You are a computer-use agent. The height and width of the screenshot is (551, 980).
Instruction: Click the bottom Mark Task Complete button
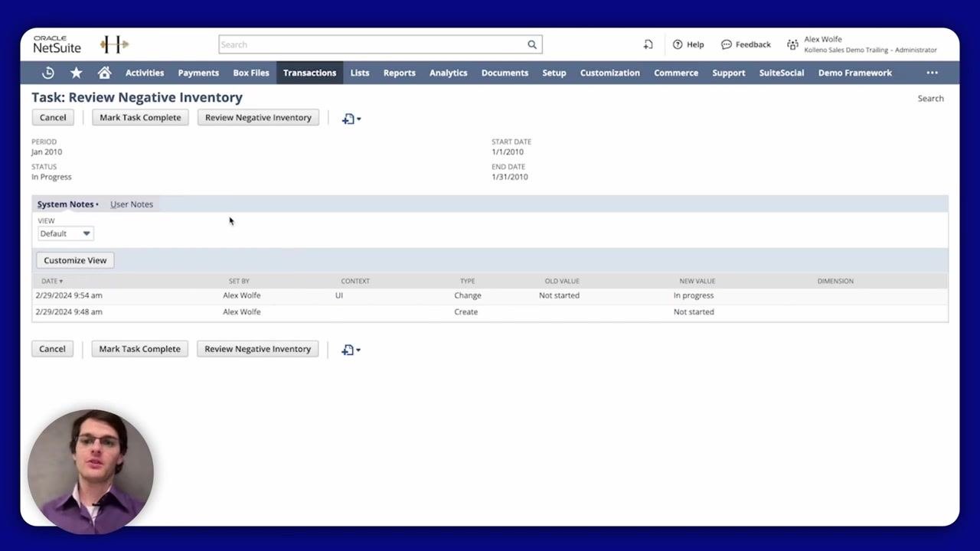tap(139, 349)
